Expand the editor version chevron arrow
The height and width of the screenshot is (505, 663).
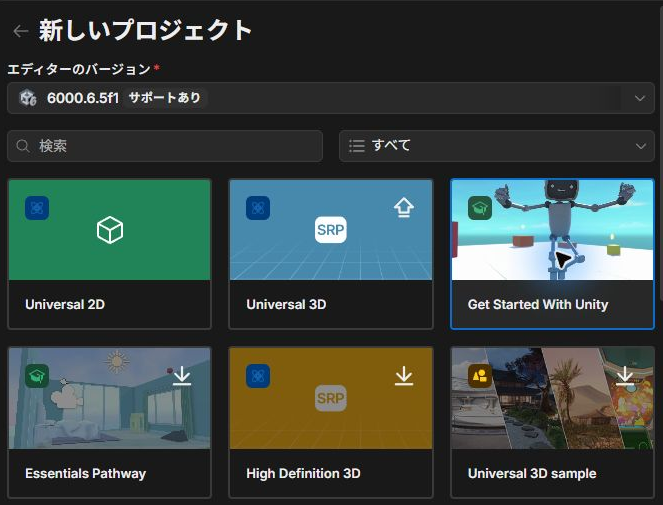(x=640, y=98)
